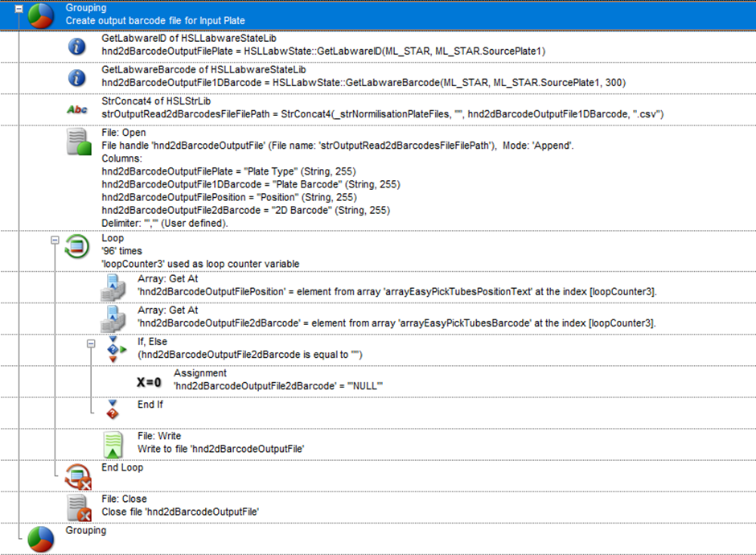Click the GetLabwareBarcode info icon
Viewport: 756px width, 555px height.
[x=77, y=78]
